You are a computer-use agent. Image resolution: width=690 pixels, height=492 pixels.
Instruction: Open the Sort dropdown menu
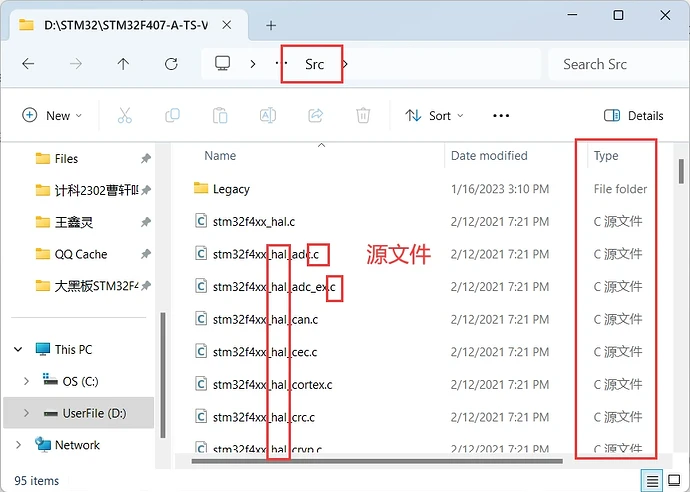[x=434, y=115]
